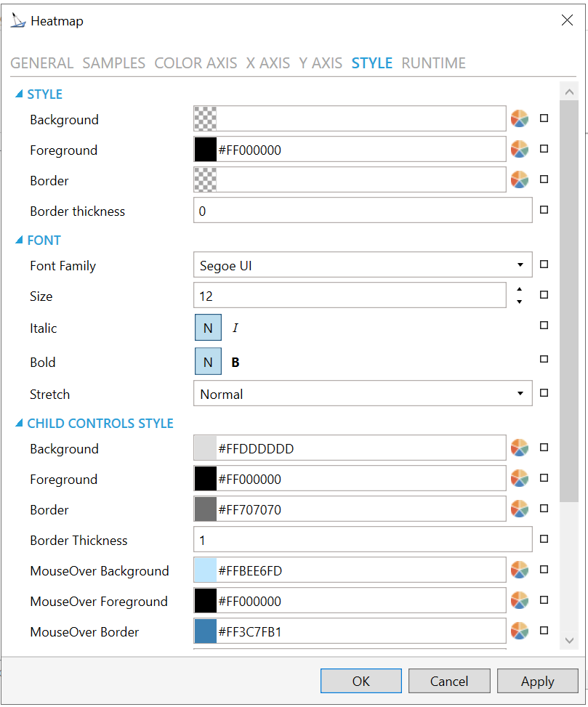The width and height of the screenshot is (588, 707).
Task: Decrease font Size with down arrow
Action: point(520,302)
